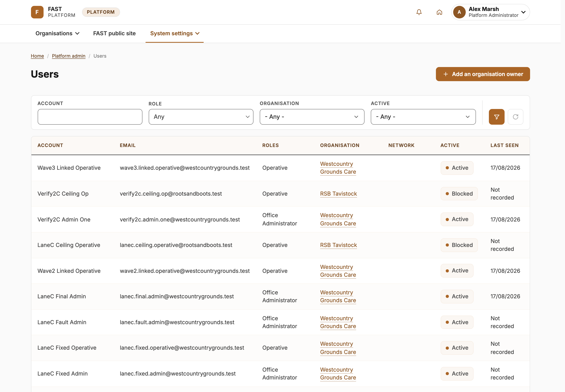
Task: Follow the Platform admin breadcrumb link
Action: pyautogui.click(x=69, y=56)
